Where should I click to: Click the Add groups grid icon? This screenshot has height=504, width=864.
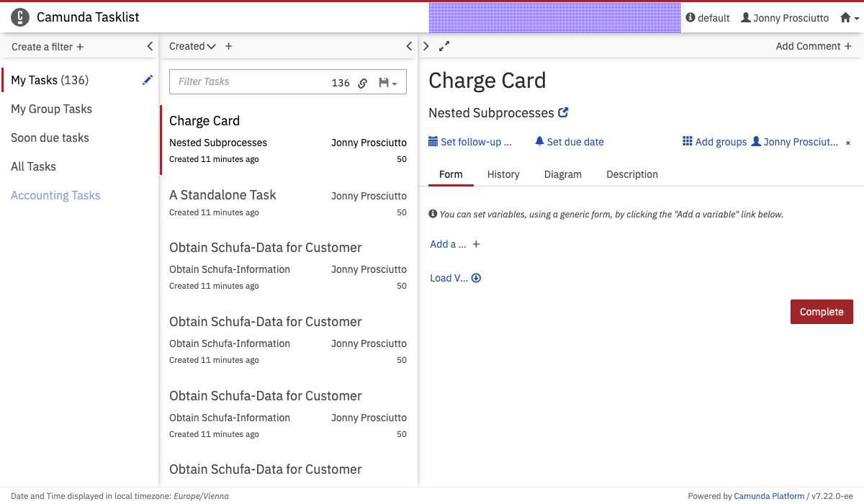(688, 142)
